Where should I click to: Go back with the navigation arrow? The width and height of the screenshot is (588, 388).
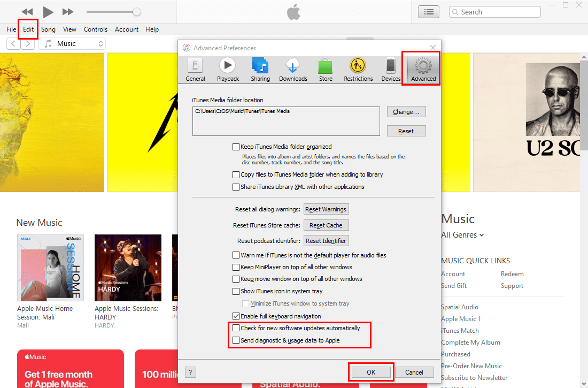pos(13,43)
